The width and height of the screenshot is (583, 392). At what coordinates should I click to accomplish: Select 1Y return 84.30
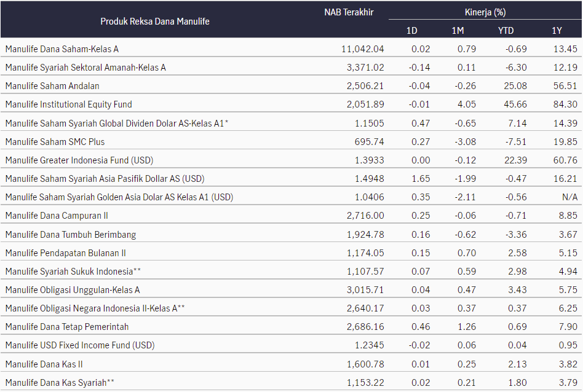(565, 104)
